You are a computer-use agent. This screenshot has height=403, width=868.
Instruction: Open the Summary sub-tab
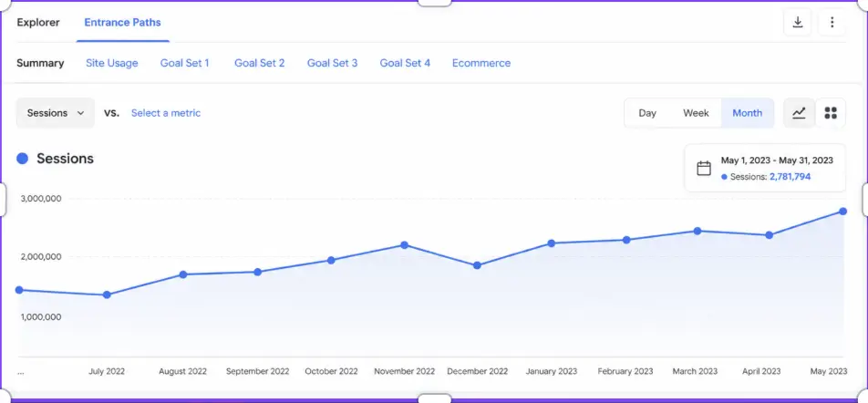tap(40, 63)
